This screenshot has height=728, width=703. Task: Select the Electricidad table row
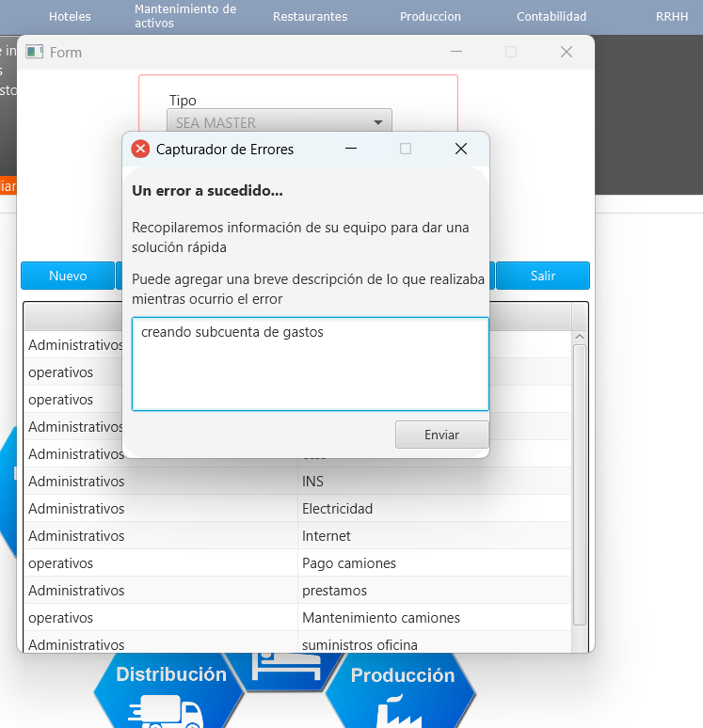click(337, 509)
